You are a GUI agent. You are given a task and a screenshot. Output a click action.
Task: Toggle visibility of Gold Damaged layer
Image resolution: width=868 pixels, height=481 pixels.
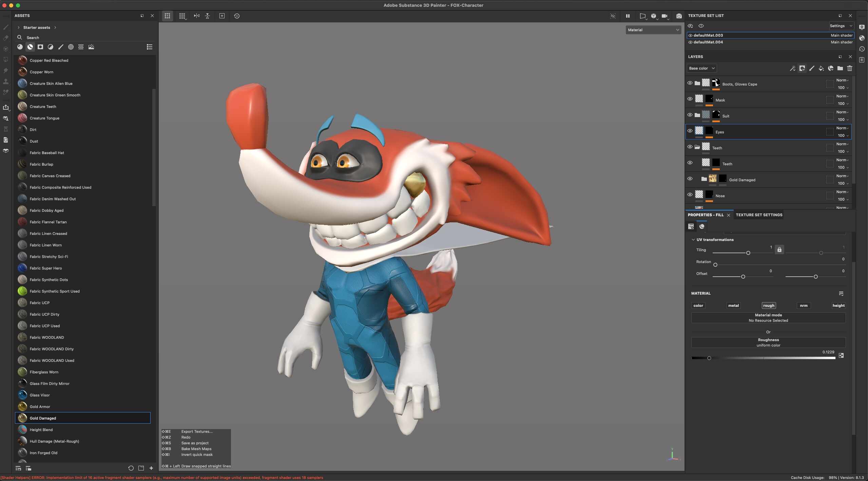point(690,179)
